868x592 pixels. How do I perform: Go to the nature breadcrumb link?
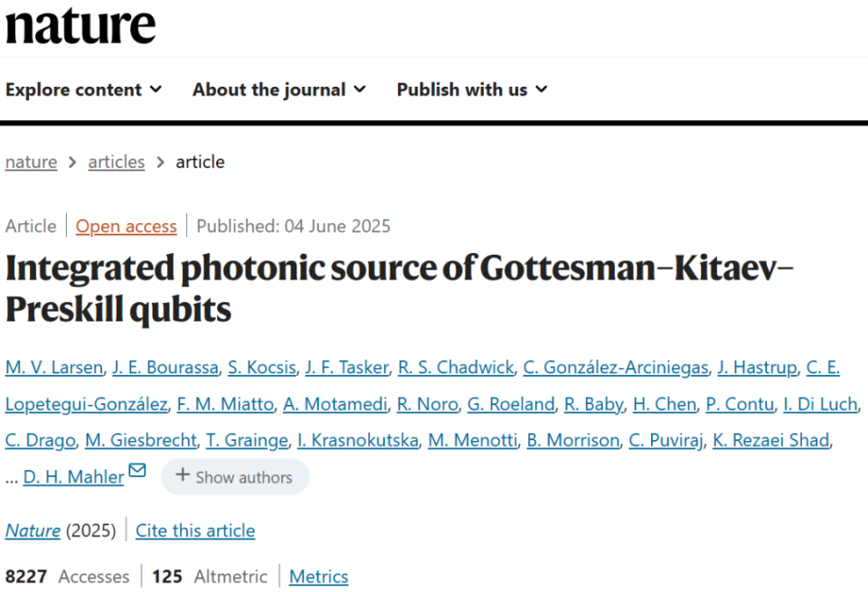(x=31, y=163)
